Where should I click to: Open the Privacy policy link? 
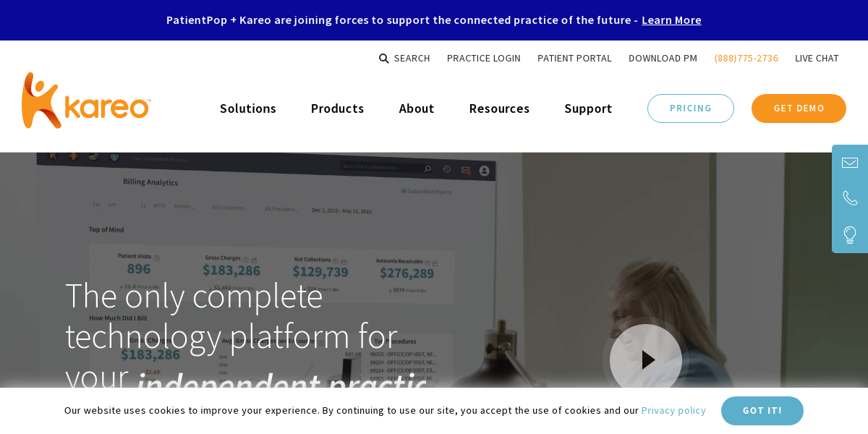click(x=673, y=411)
